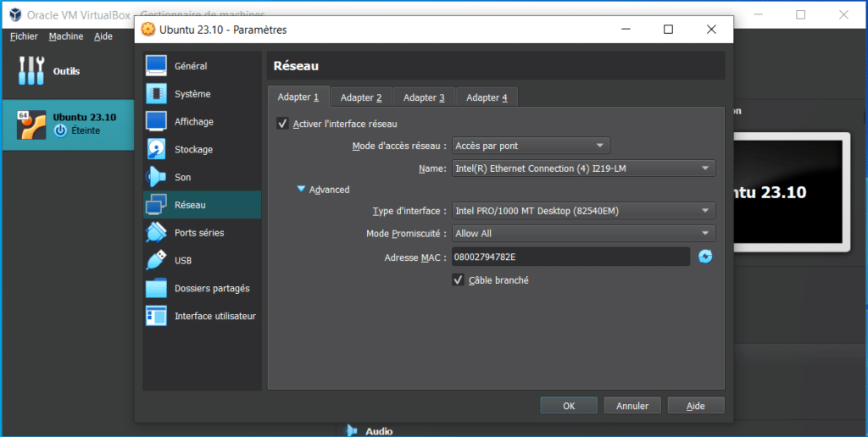Image resolution: width=868 pixels, height=437 pixels.
Task: Switch to the Adapter 3 tab
Action: (x=424, y=97)
